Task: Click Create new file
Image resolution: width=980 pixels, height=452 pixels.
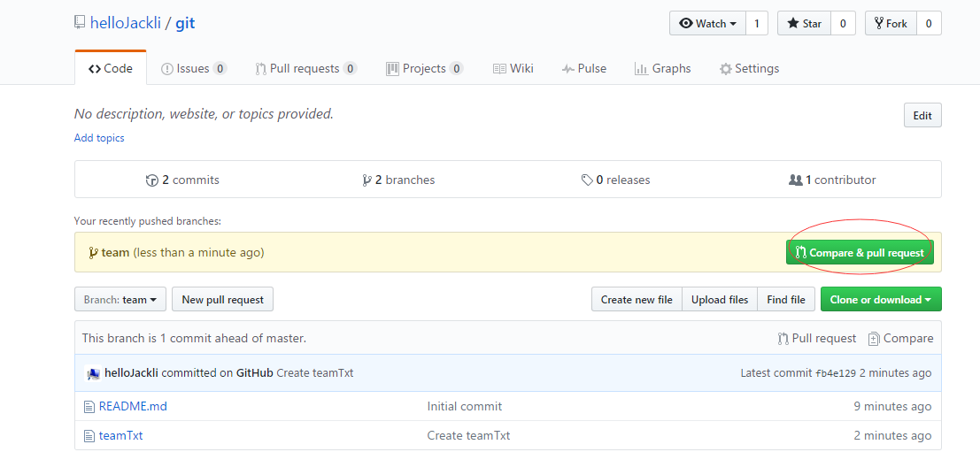Action: click(637, 300)
